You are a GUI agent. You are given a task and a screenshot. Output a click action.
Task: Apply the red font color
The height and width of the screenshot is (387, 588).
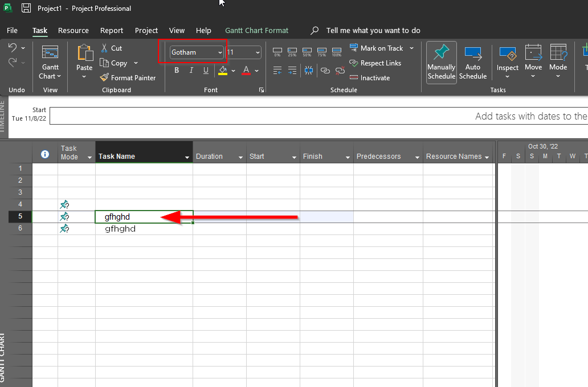click(246, 71)
